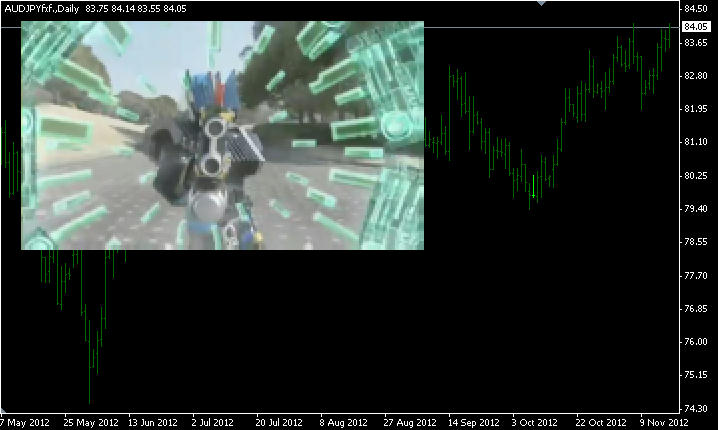
Task: Click the 82.80 price scale label
Action: point(696,76)
